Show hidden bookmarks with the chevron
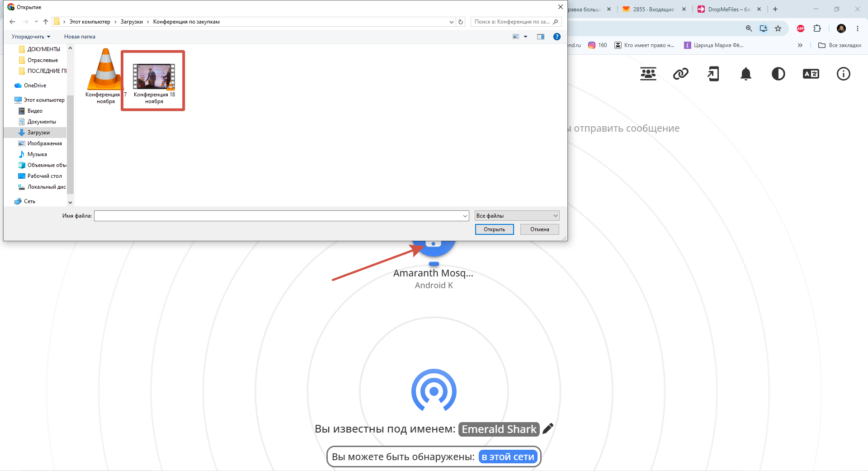Viewport: 868px width, 471px height. (800, 45)
